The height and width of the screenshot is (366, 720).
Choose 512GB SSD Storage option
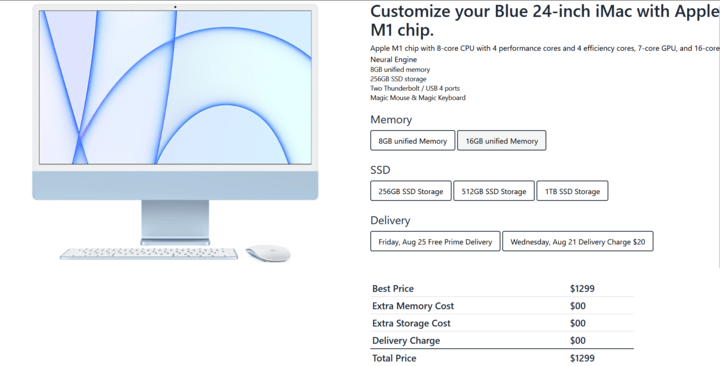(x=494, y=191)
